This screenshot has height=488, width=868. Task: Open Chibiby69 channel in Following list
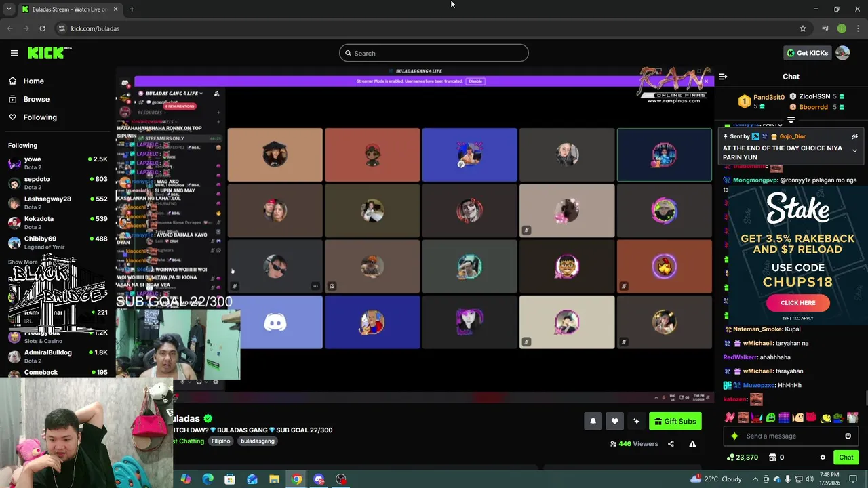click(58, 242)
